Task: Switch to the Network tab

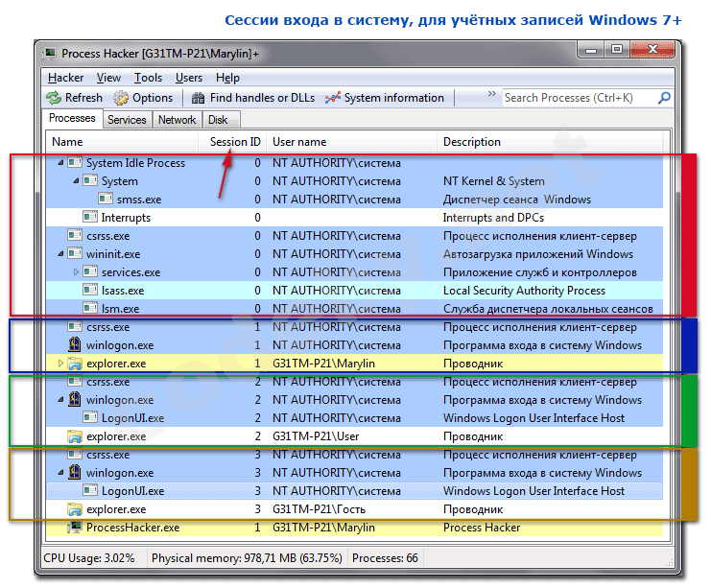Action: [177, 120]
